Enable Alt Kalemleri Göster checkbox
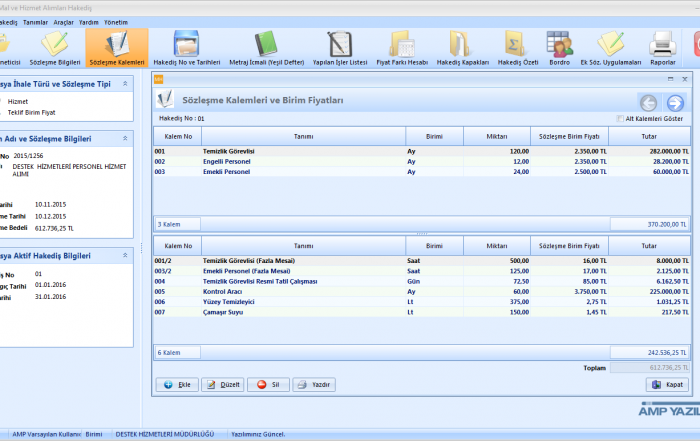Viewport: 700px width, 441px height. (x=621, y=118)
